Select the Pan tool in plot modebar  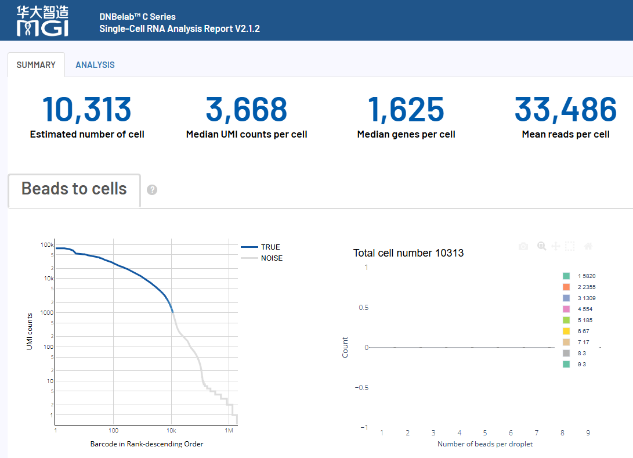click(x=555, y=246)
